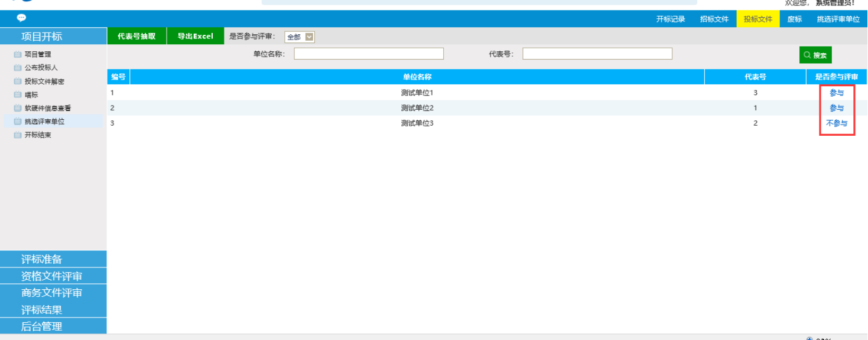Focus the 代表号 search input field
The image size is (868, 340).
point(597,54)
